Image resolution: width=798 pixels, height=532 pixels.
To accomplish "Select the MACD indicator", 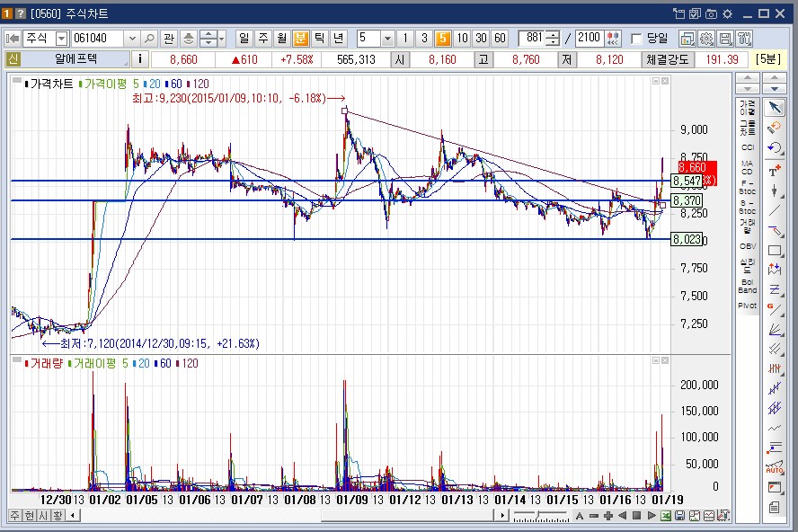I will [747, 167].
